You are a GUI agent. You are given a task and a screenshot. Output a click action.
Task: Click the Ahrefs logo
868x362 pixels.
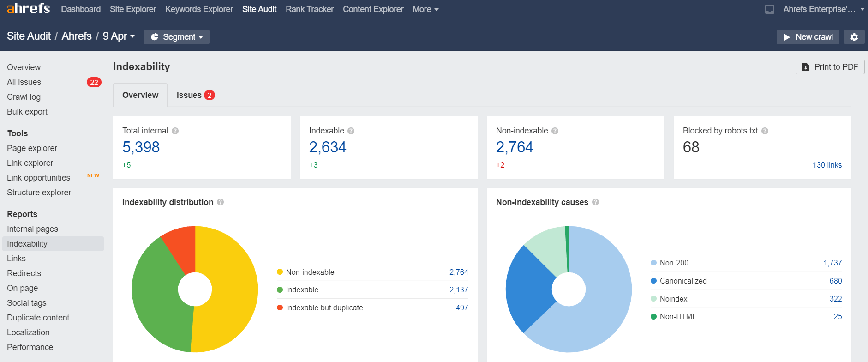28,9
